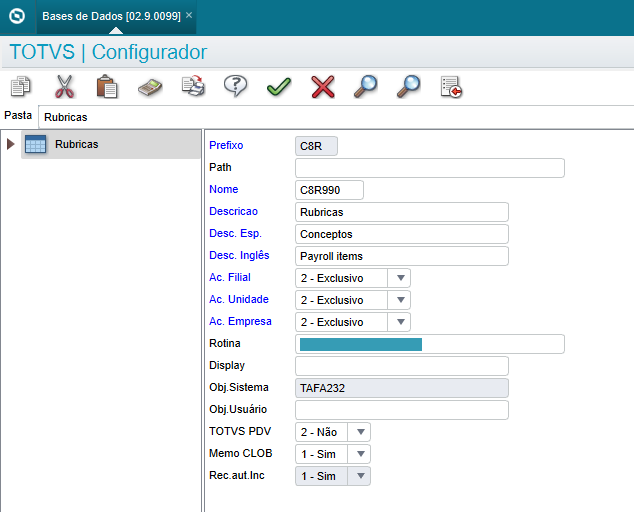This screenshot has width=634, height=512.
Task: Click the Descricao field with Rubricas
Action: (402, 212)
